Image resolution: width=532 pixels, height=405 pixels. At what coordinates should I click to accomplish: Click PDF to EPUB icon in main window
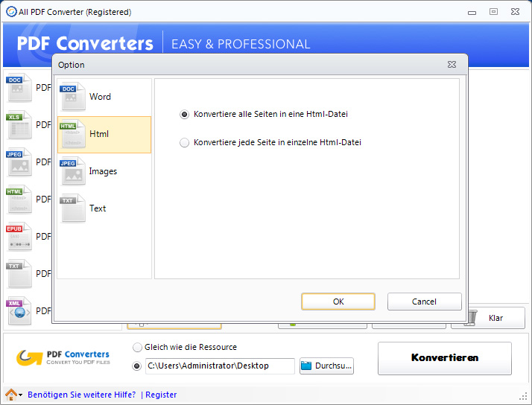click(19, 237)
